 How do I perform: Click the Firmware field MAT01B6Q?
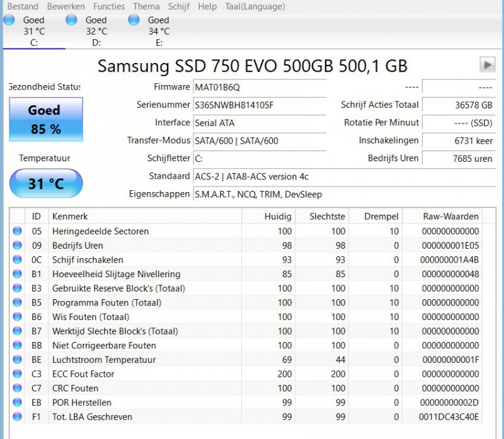[x=260, y=88]
